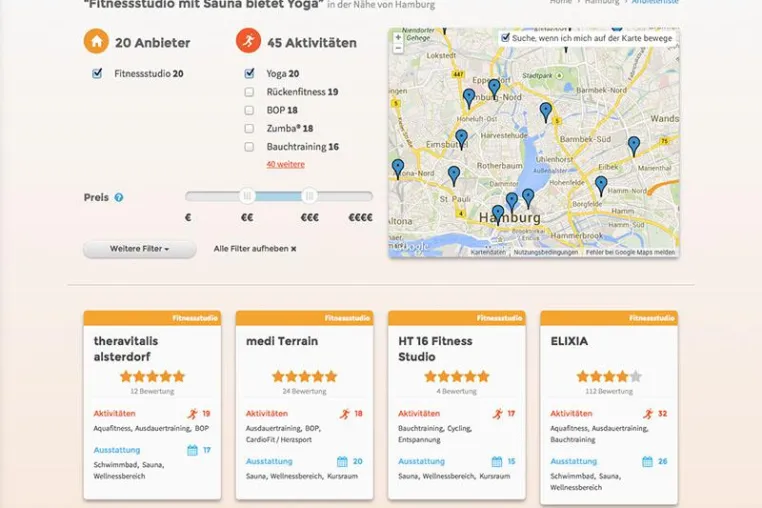Screen dimensions: 762x508
Task: Check the Rückenfitness checkbox
Action: 249,92
